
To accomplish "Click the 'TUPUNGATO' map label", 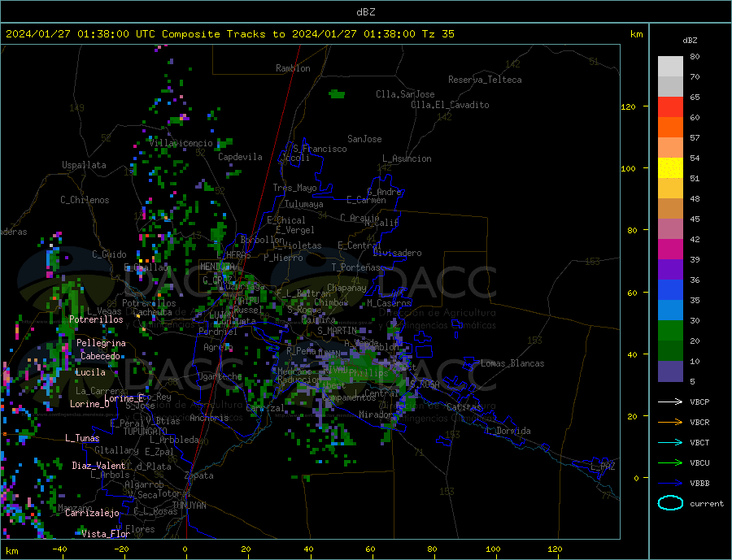I will click(146, 432).
